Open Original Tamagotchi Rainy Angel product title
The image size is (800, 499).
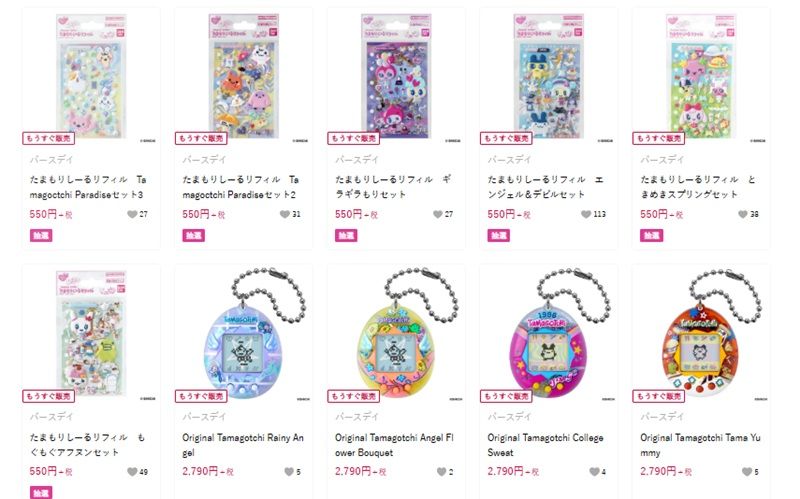pyautogui.click(x=243, y=445)
